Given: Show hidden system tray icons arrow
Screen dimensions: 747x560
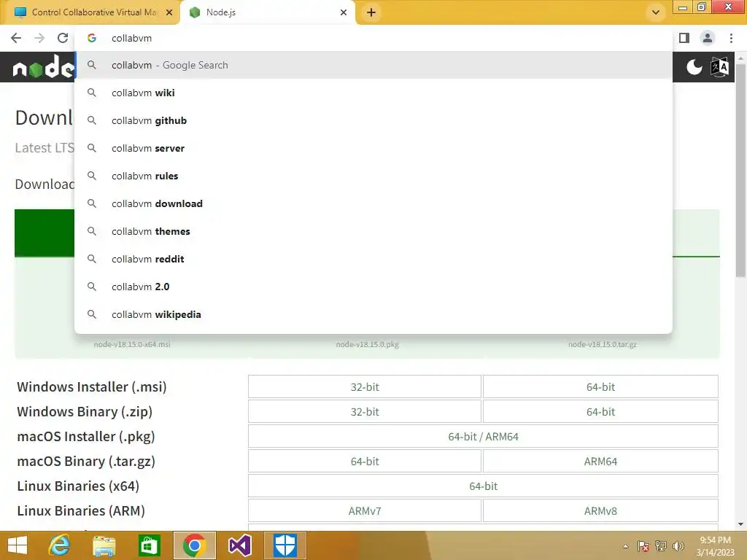Looking at the screenshot, I should pos(625,546).
